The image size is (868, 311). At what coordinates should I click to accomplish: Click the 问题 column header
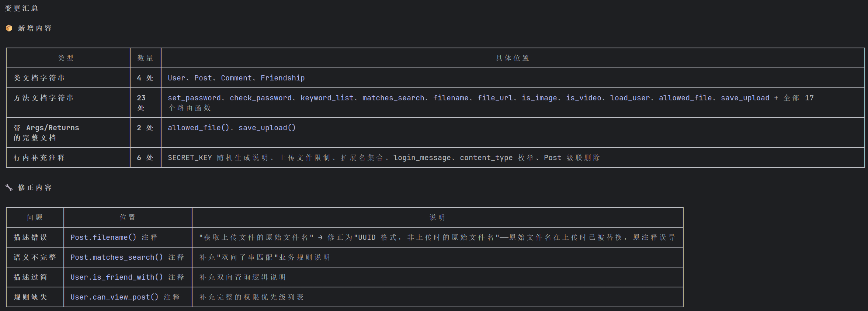(35, 217)
